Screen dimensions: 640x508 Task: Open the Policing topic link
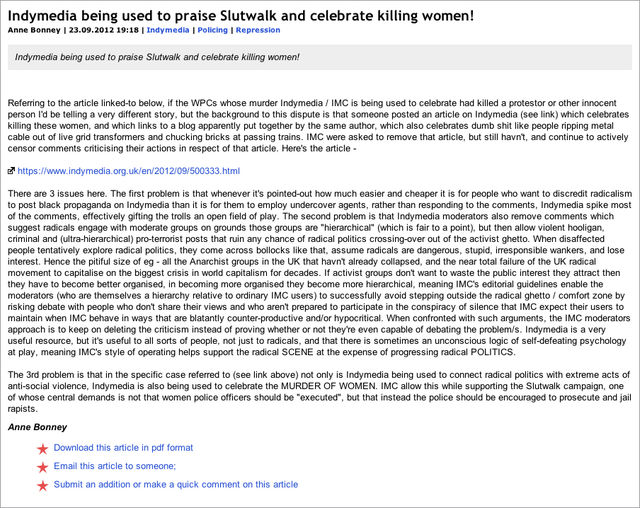(212, 30)
